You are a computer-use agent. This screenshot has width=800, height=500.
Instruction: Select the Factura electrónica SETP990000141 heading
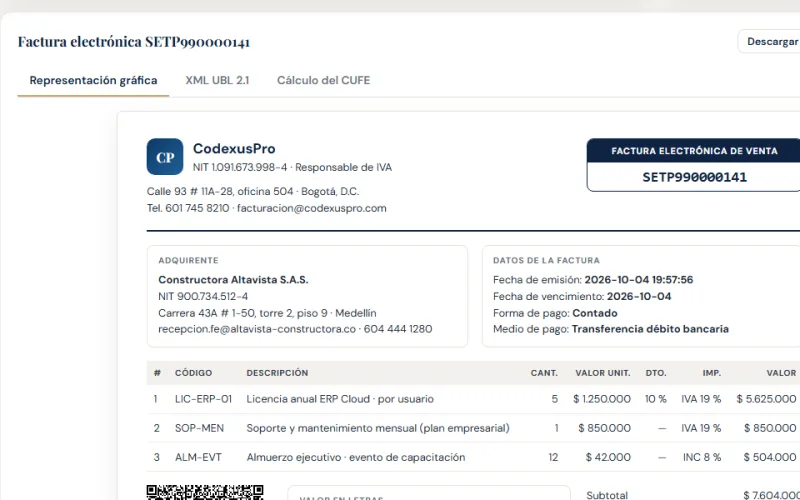click(x=134, y=41)
